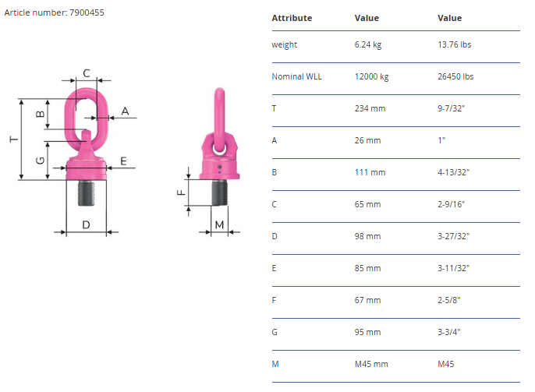Click the first Value column header

tap(367, 18)
